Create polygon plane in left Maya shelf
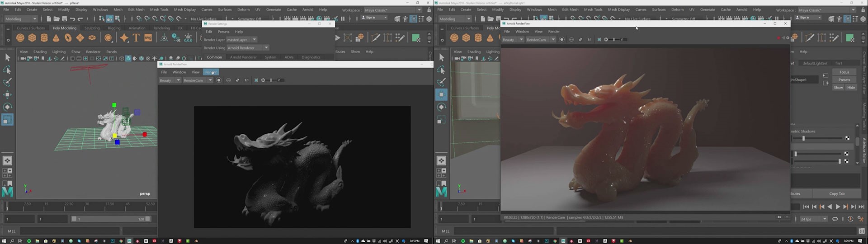868x244 pixels. [80, 38]
